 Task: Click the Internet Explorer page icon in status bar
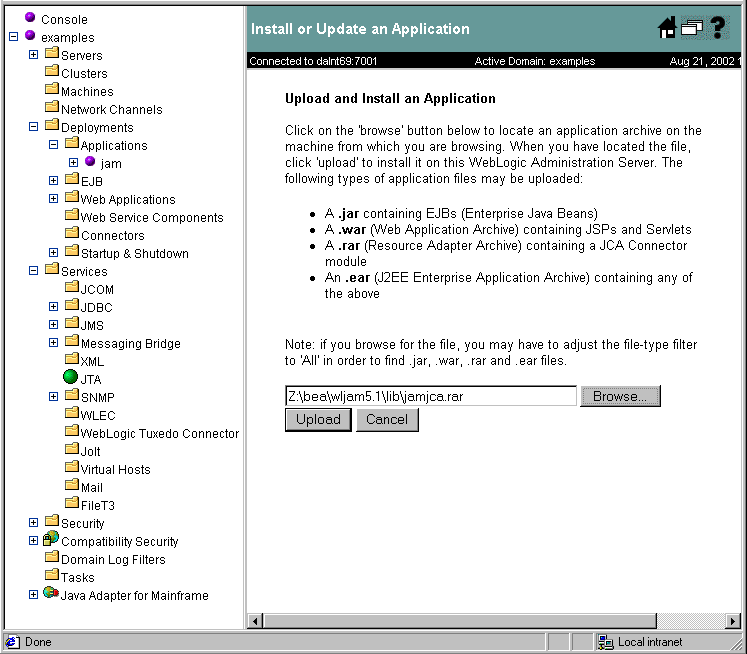[12, 642]
